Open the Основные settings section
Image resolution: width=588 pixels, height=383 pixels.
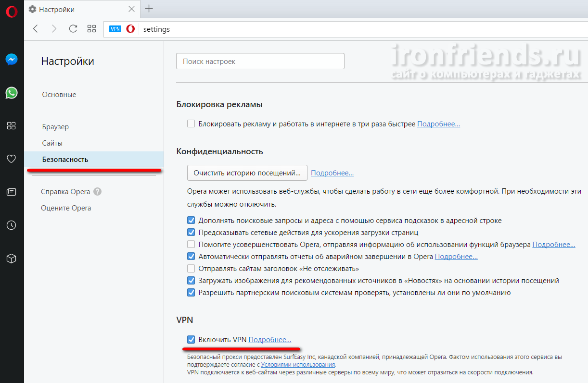tap(59, 95)
